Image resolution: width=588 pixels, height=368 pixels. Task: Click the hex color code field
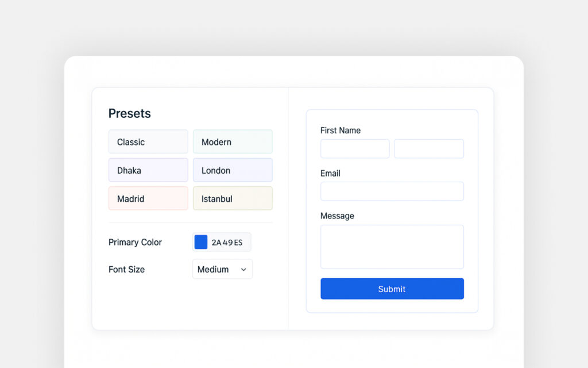click(x=228, y=242)
